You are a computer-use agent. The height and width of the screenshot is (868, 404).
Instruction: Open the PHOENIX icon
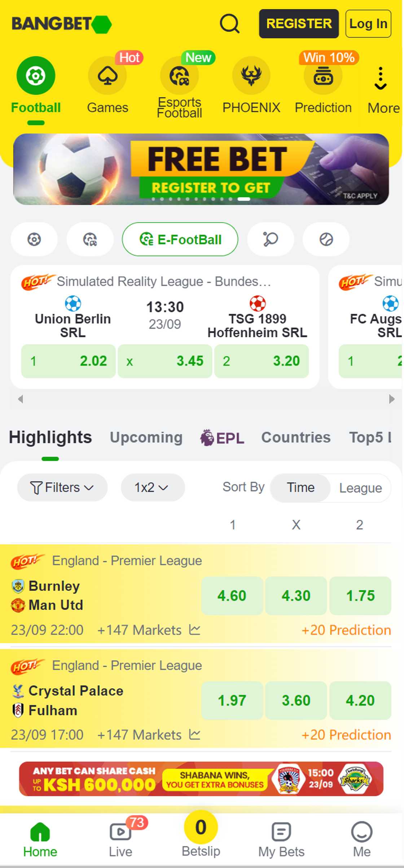[251, 76]
